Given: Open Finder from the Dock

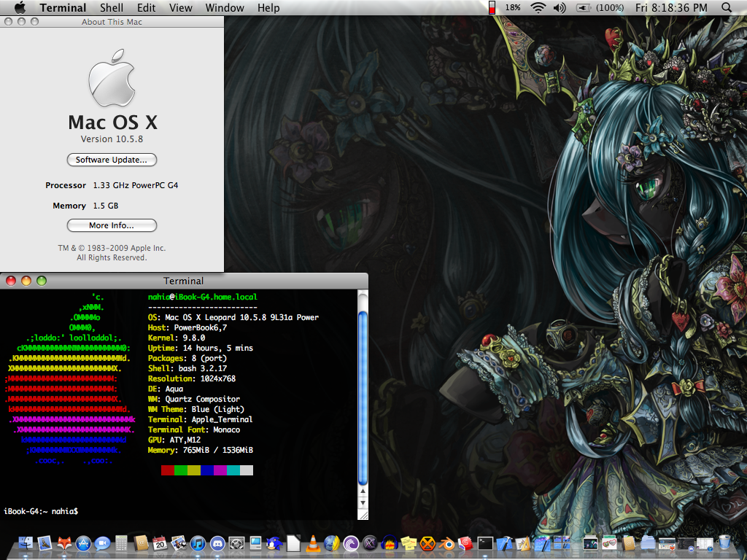Looking at the screenshot, I should pyautogui.click(x=26, y=543).
